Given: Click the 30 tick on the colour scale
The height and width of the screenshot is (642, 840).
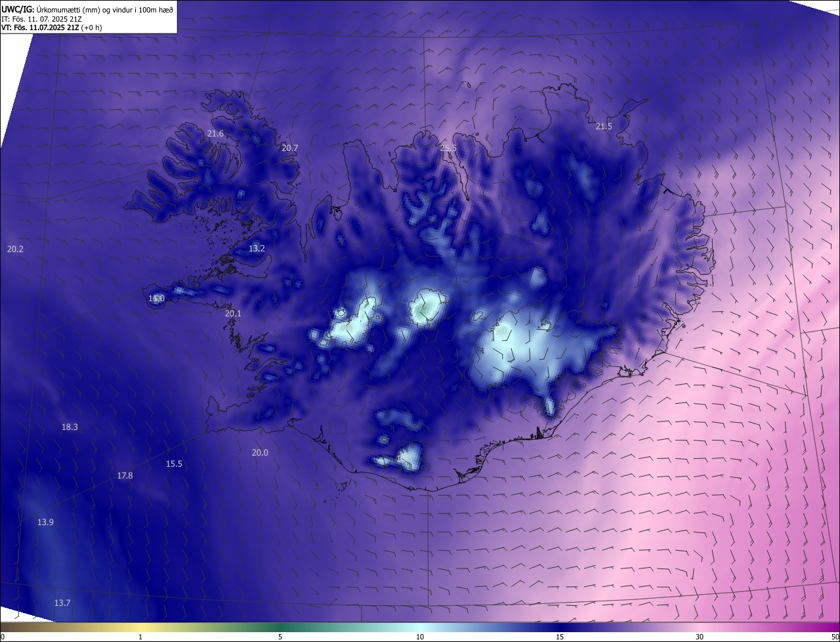Looking at the screenshot, I should [x=700, y=637].
